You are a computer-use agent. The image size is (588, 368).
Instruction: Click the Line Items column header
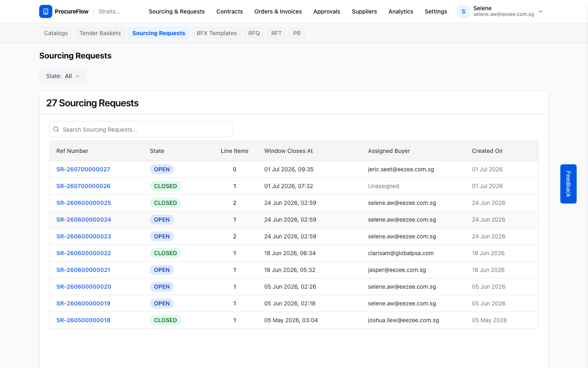coord(235,151)
